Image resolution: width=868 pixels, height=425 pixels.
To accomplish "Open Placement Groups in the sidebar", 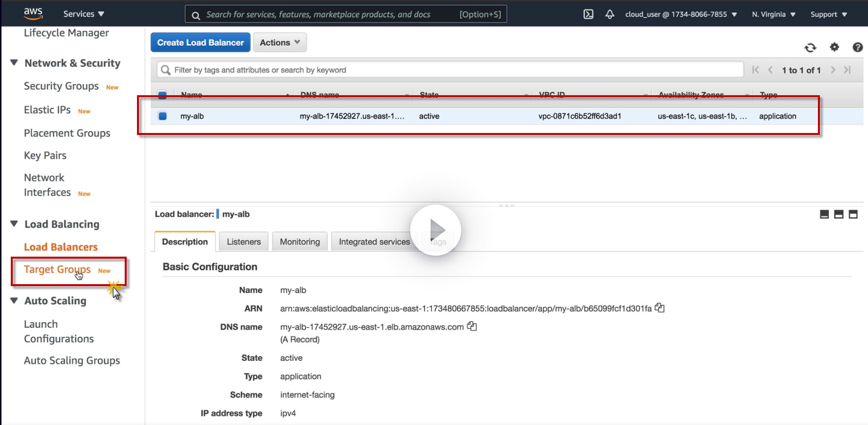I will pyautogui.click(x=67, y=133).
